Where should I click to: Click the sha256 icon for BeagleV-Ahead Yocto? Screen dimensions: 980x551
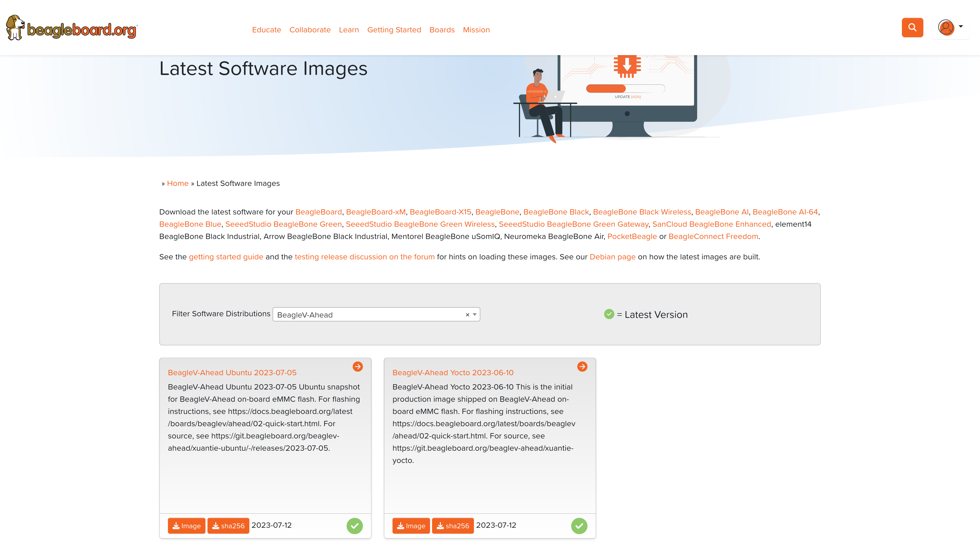(452, 525)
